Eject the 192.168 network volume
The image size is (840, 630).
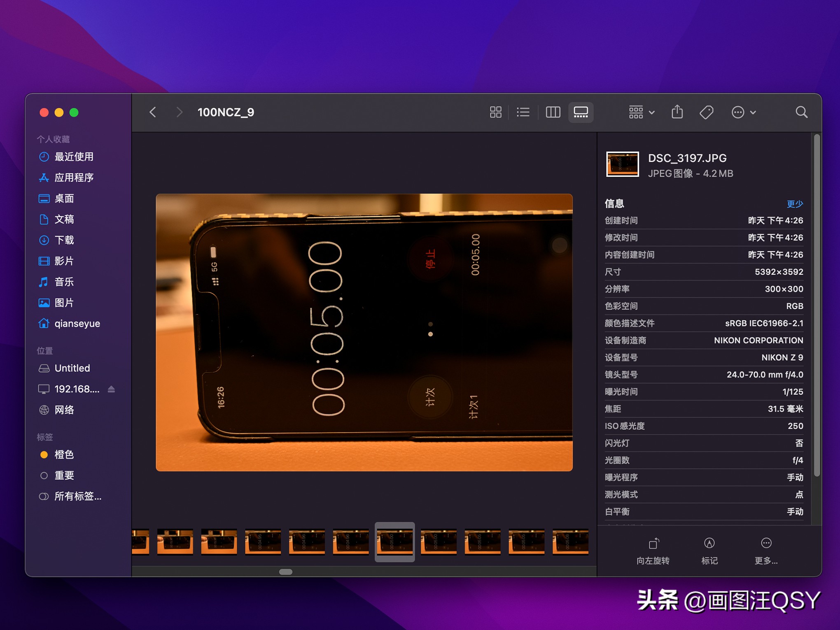point(110,389)
